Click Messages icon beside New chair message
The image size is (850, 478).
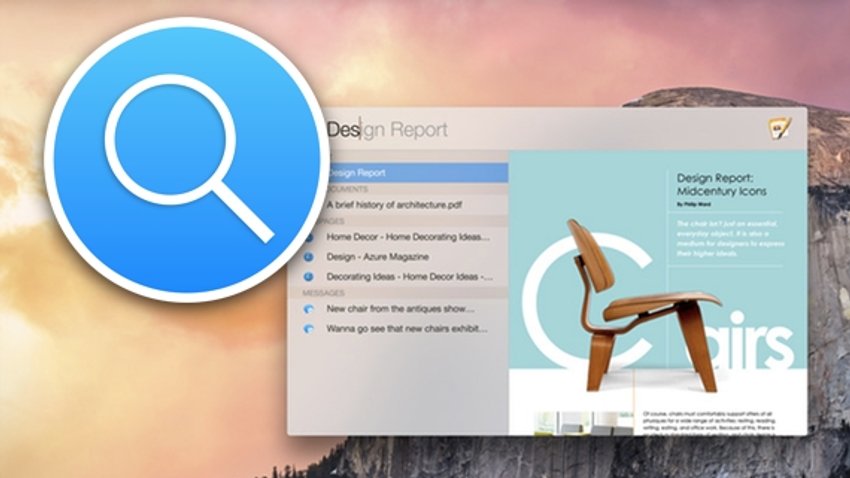[308, 309]
